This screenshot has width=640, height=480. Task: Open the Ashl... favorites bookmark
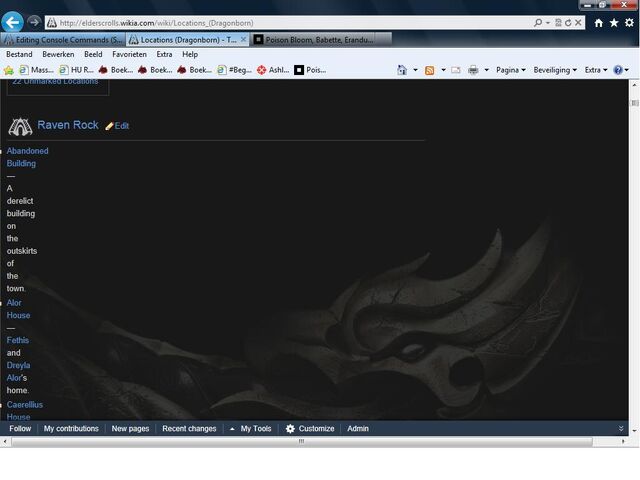pos(273,70)
